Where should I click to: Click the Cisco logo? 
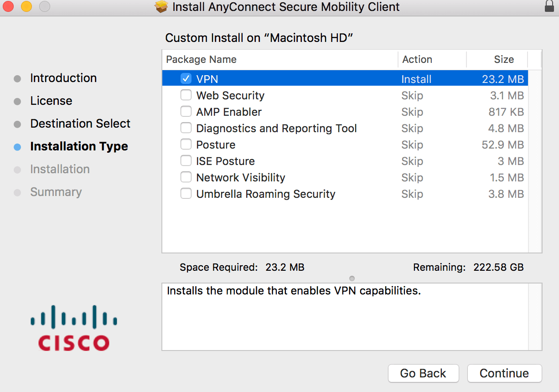pos(73,327)
